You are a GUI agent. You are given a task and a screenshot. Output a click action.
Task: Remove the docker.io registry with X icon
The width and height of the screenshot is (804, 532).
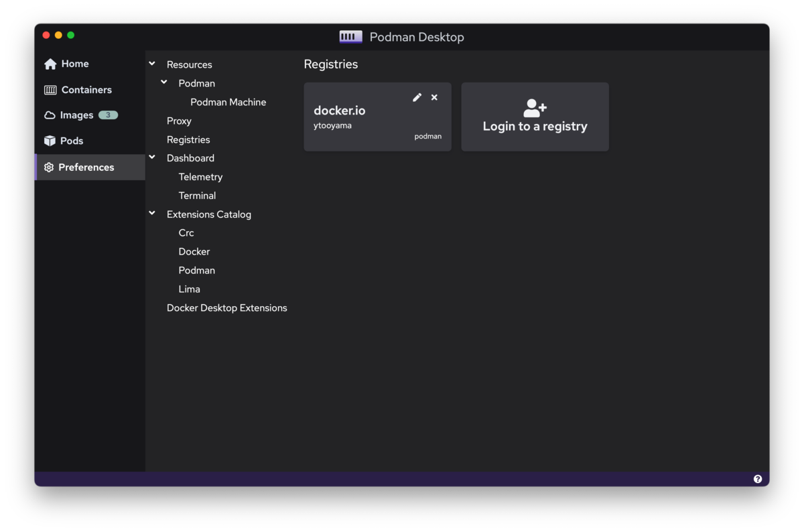click(x=434, y=97)
